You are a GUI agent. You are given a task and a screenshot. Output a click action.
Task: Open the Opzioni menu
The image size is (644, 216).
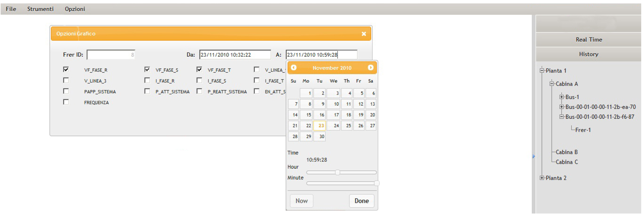tap(75, 9)
